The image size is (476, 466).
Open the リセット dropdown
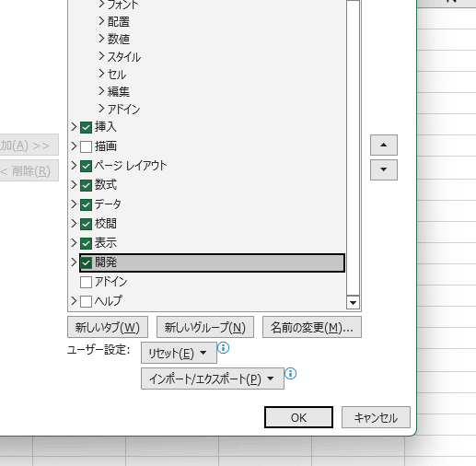(179, 353)
